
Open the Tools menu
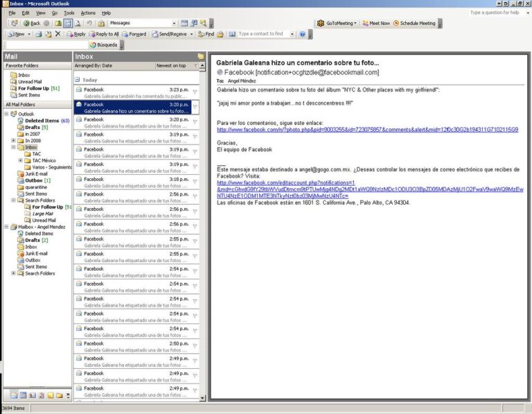[69, 13]
